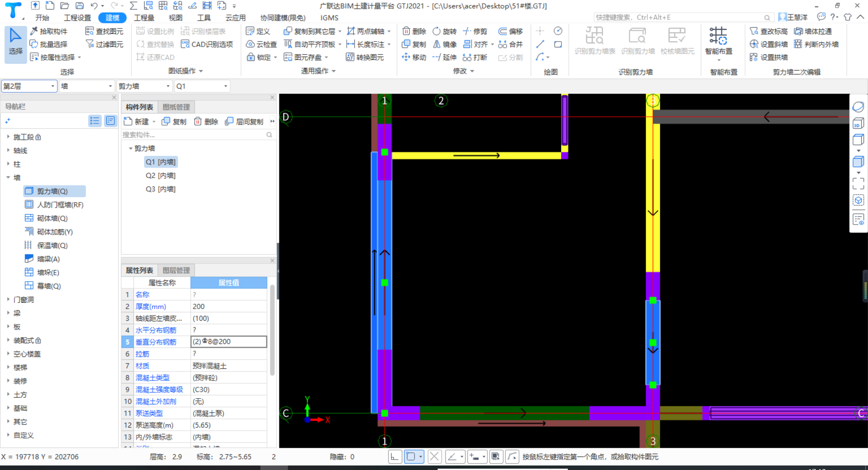Viewport: 868px width, 470px height.
Task: Select Q3 [内墙] in component list
Action: click(160, 189)
